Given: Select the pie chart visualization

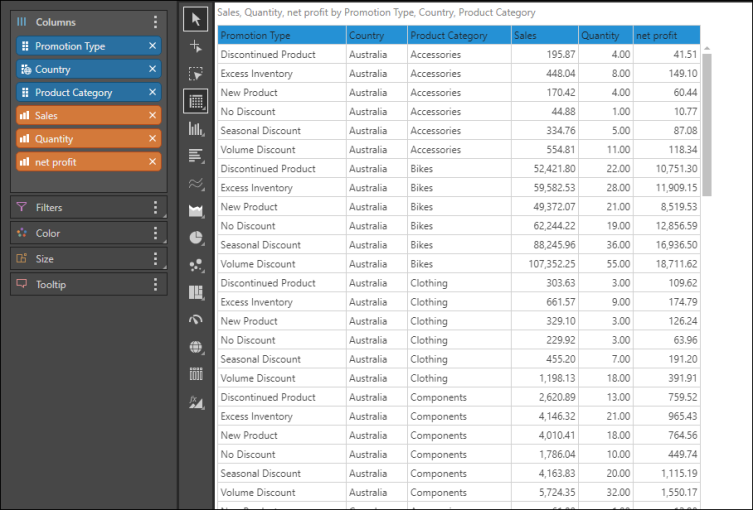Looking at the screenshot, I should [196, 238].
